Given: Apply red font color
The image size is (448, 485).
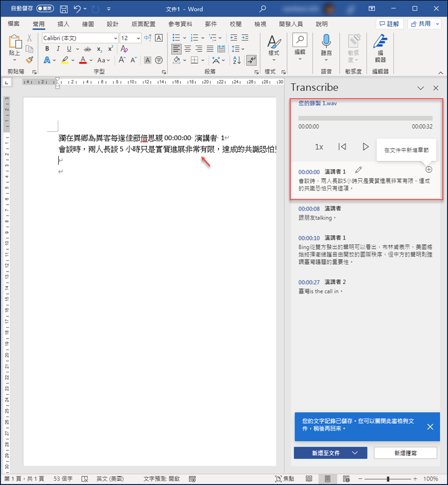Looking at the screenshot, I should [x=83, y=60].
